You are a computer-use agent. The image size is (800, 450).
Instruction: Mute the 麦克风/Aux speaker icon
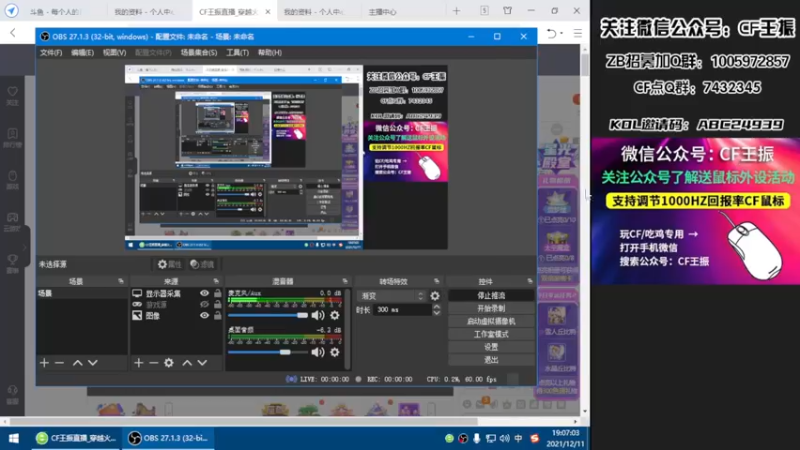click(318, 315)
